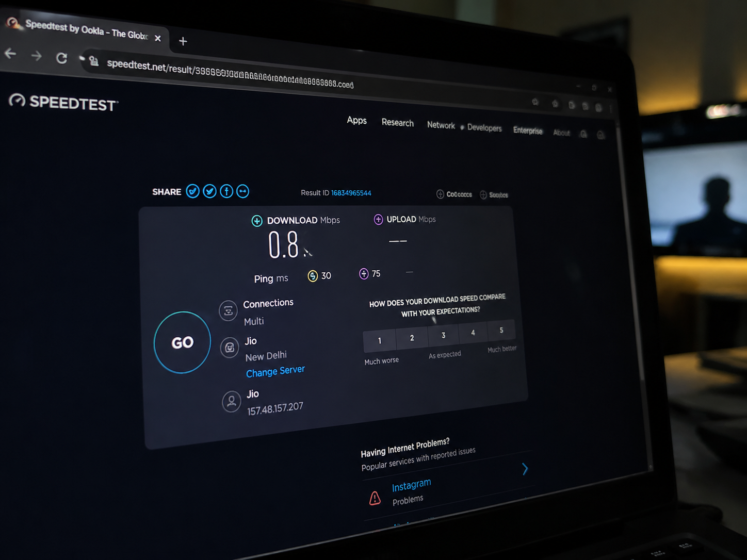Image resolution: width=747 pixels, height=560 pixels.
Task: Open a new browser tab
Action: click(x=183, y=41)
